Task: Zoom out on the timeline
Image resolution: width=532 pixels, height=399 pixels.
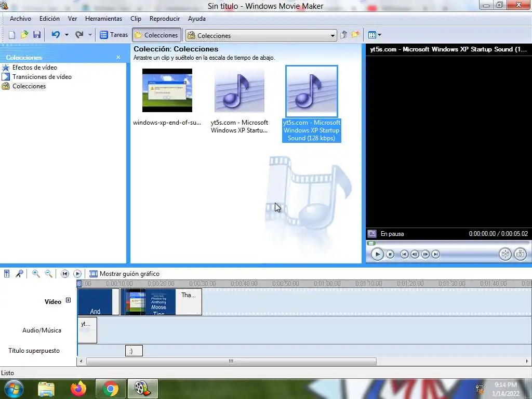Action: click(48, 273)
